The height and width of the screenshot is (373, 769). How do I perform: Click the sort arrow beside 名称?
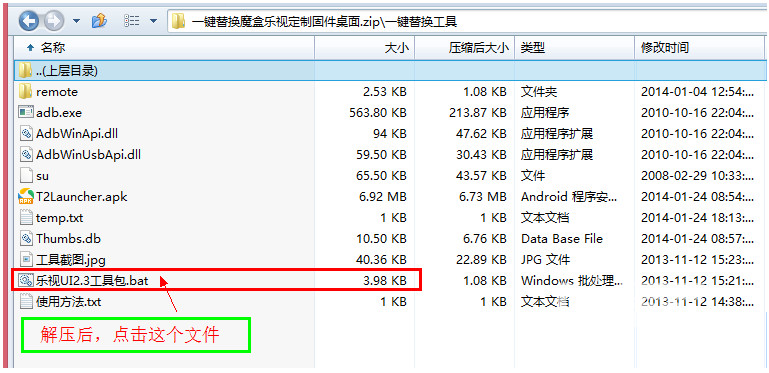tap(30, 48)
